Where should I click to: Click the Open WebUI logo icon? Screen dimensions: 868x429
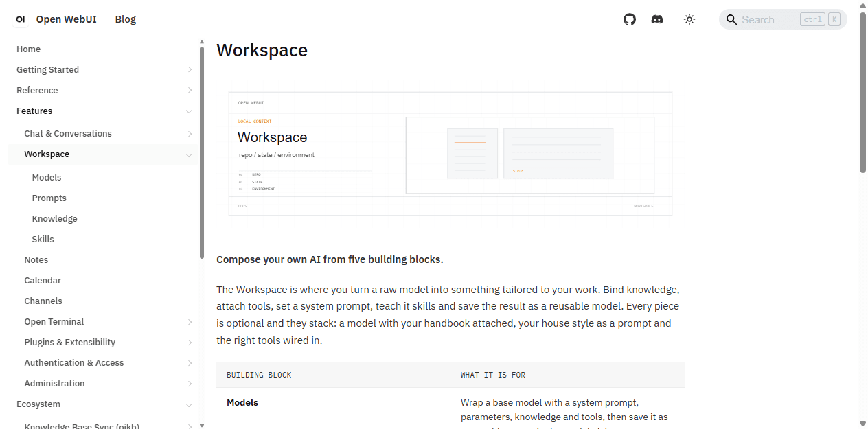(21, 19)
